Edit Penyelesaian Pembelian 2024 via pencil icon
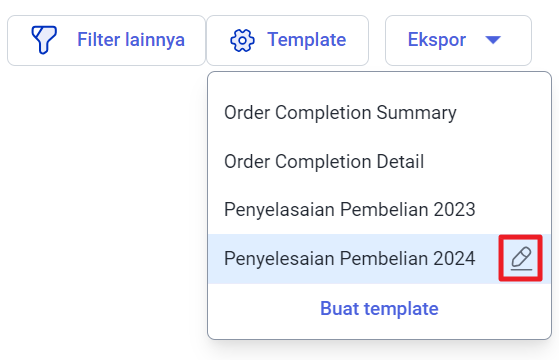The width and height of the screenshot is (559, 360). tap(521, 258)
